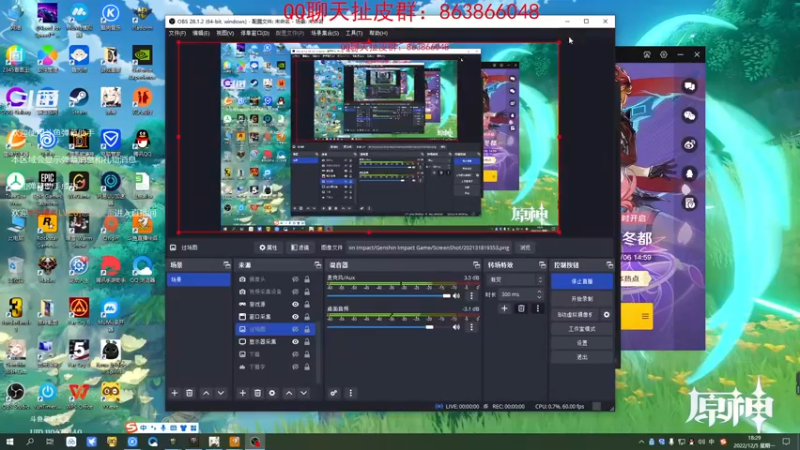
Task: Pop out the Scenes dock panel
Action: coord(227,265)
